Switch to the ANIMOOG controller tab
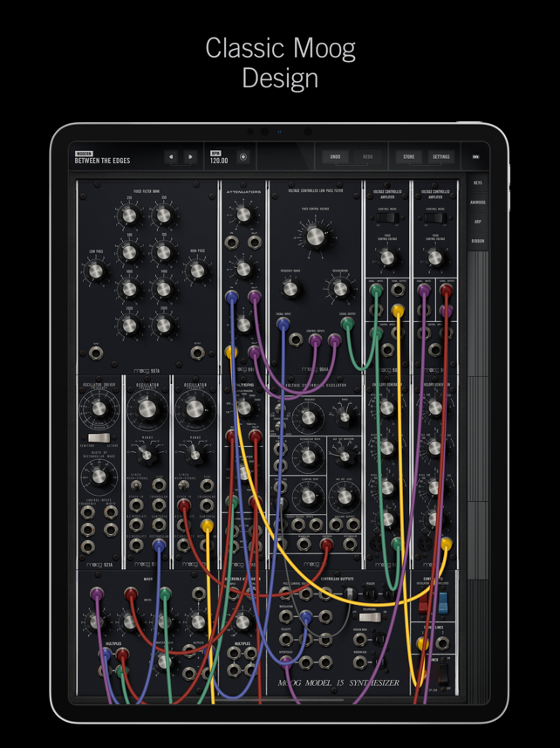 pos(477,202)
